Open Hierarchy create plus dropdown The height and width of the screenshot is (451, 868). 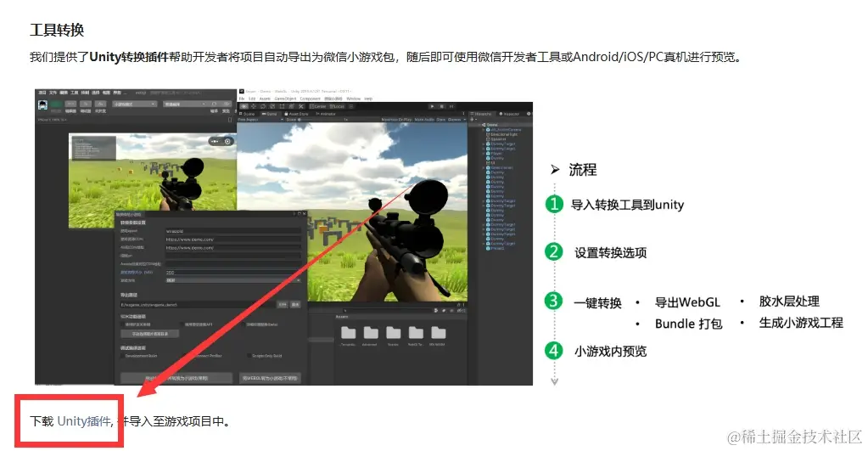tap(473, 119)
